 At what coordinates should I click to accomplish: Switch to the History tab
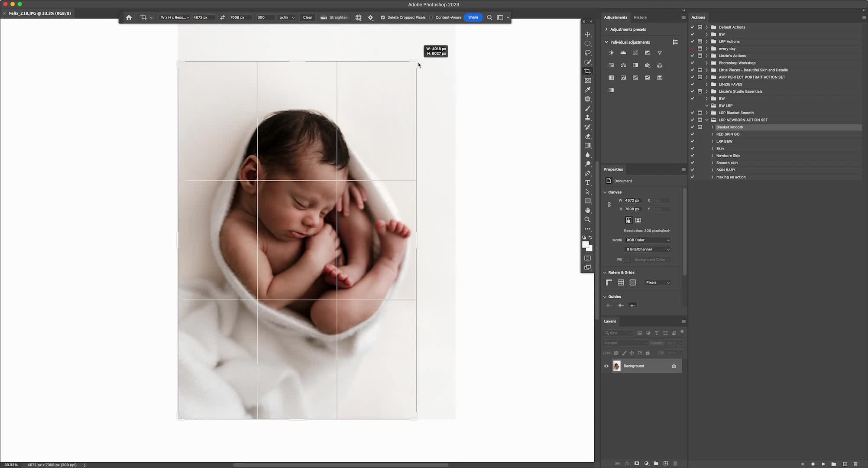pos(640,17)
